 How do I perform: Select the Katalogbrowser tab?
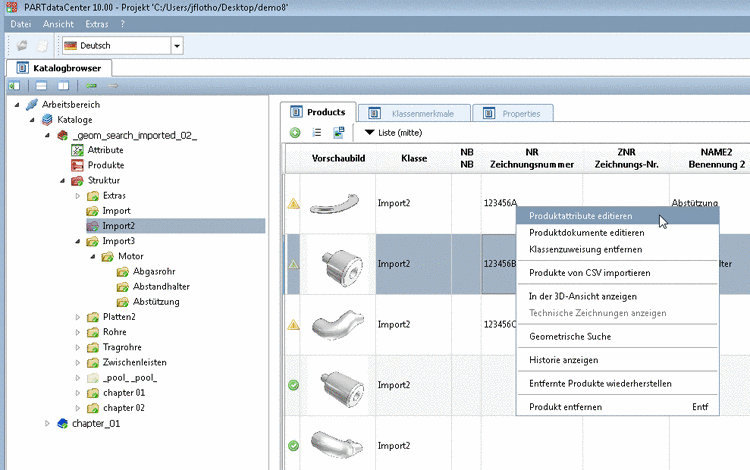click(59, 68)
